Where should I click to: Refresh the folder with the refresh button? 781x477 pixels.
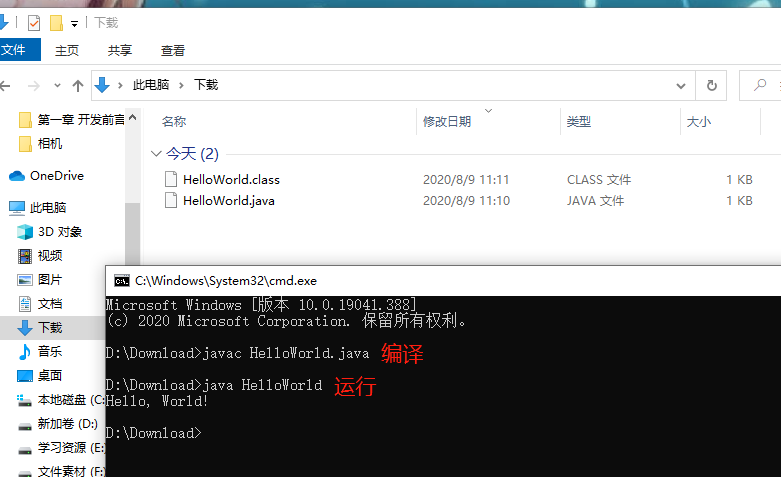pos(712,86)
